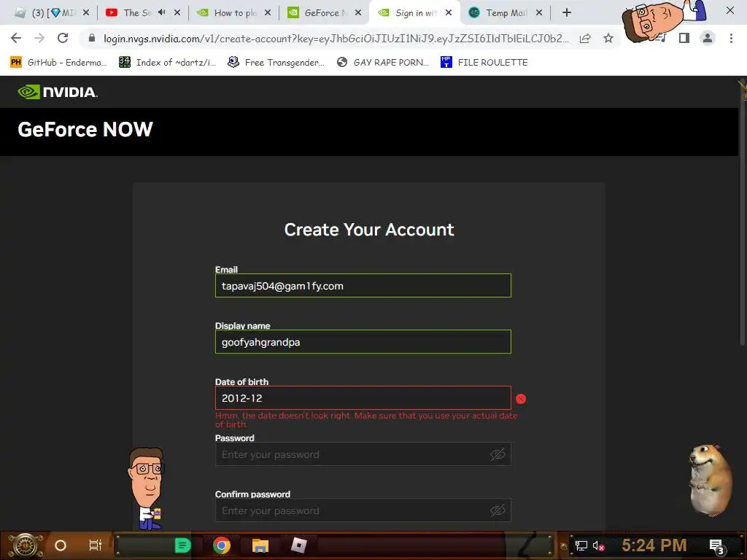Open Cortana search circle
Viewport: 747px width, 560px height.
tap(61, 545)
